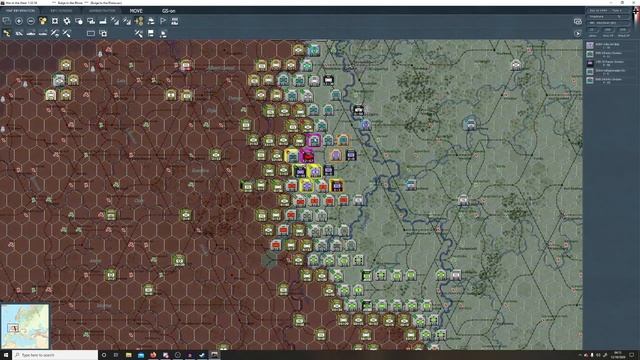The image size is (640, 360).
Task: Click the yellow winding-path icon in second toolbar row
Action: point(7,33)
